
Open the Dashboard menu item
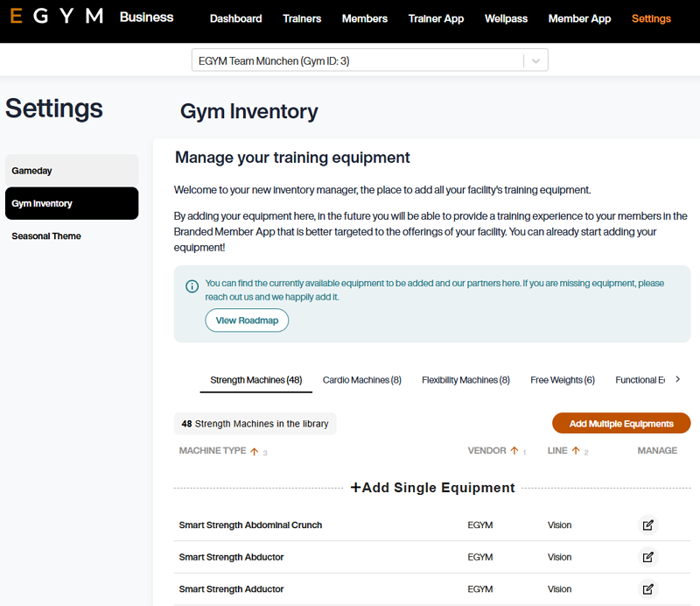235,18
